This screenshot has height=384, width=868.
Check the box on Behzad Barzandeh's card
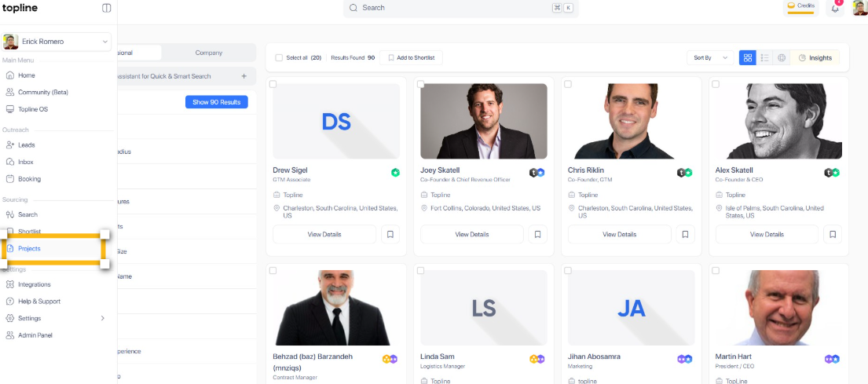tap(273, 271)
